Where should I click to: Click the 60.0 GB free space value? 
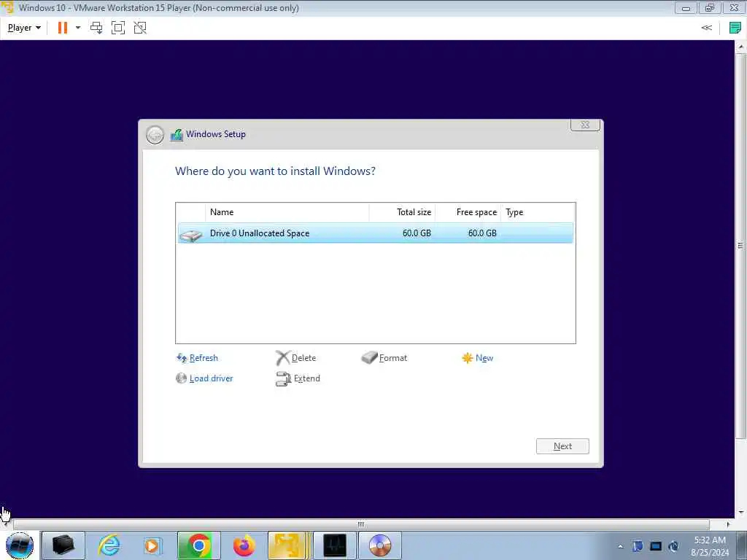(482, 233)
